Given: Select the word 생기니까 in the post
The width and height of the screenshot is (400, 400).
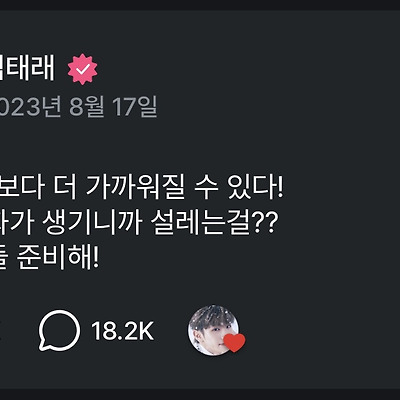Looking at the screenshot, I should point(92,223).
